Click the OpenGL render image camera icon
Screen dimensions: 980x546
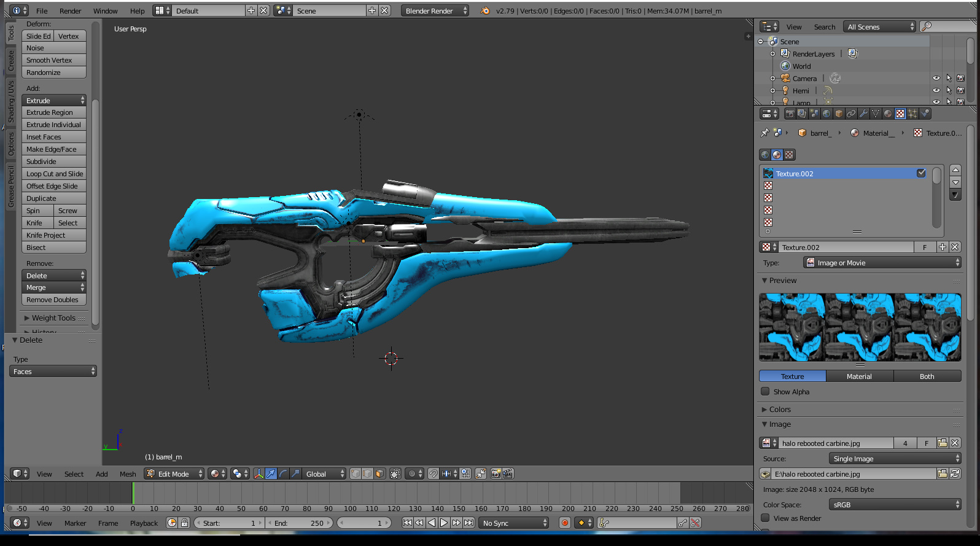[496, 474]
